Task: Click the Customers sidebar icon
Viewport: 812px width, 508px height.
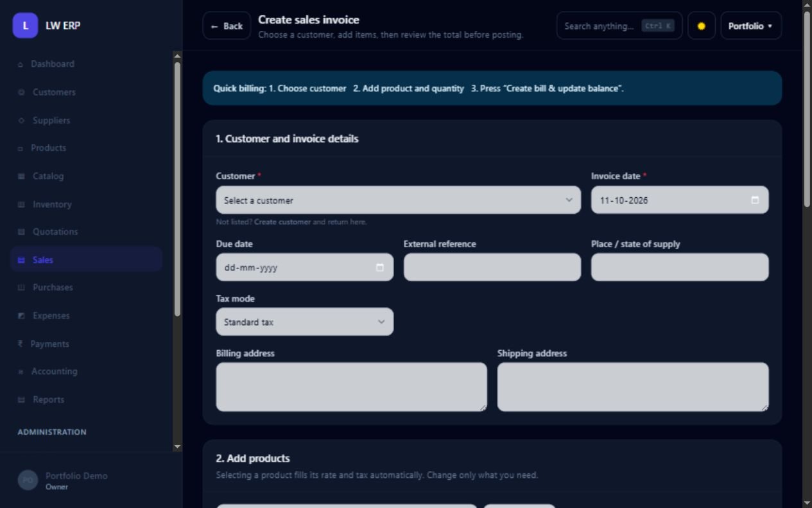Action: tap(21, 92)
